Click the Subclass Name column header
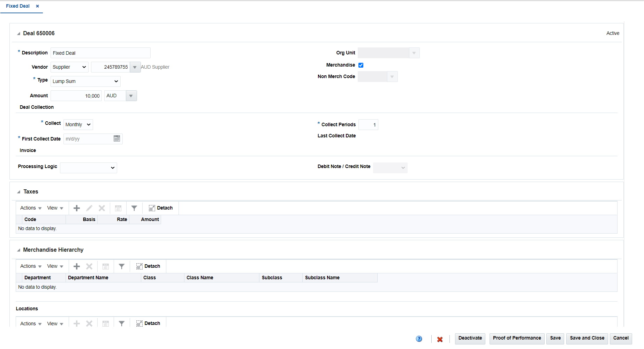 (x=340, y=278)
